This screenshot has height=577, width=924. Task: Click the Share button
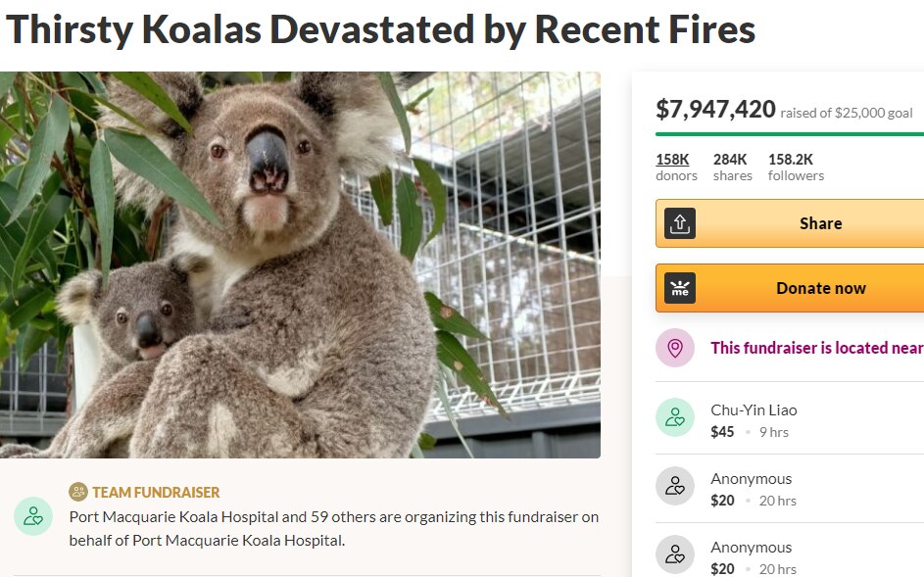(x=821, y=223)
